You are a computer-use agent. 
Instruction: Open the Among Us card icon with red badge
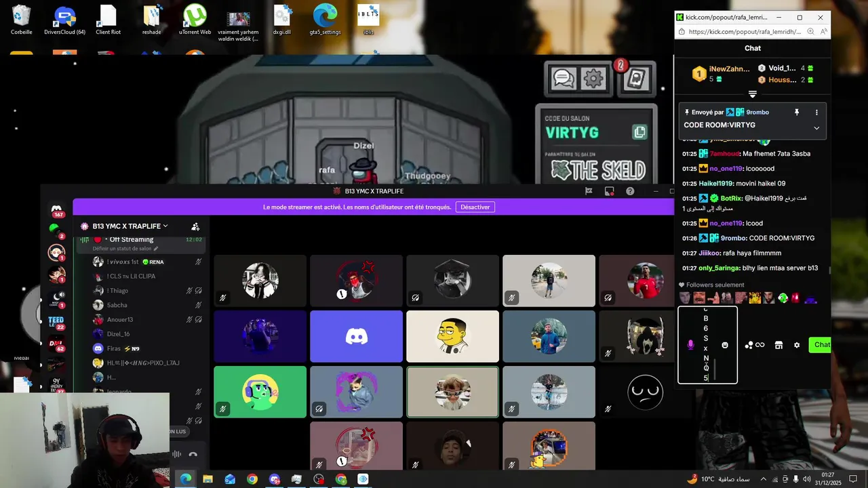pos(637,79)
